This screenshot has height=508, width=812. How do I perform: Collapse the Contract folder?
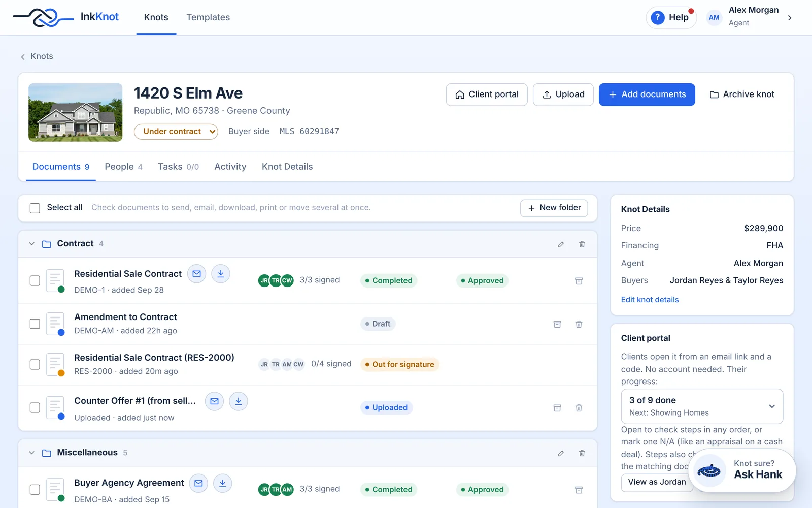point(31,244)
